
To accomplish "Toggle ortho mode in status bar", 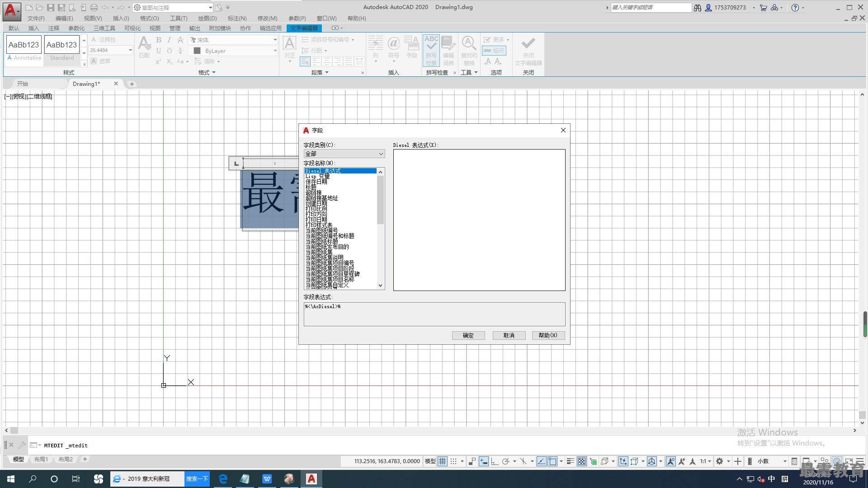I will coord(495,461).
